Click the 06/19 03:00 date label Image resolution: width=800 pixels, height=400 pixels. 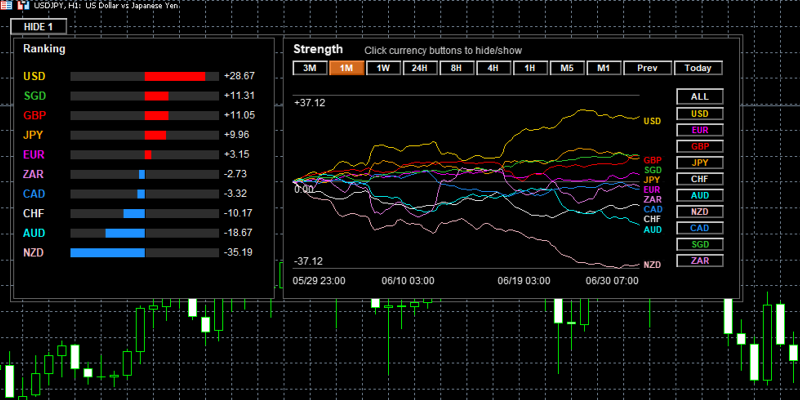click(524, 281)
